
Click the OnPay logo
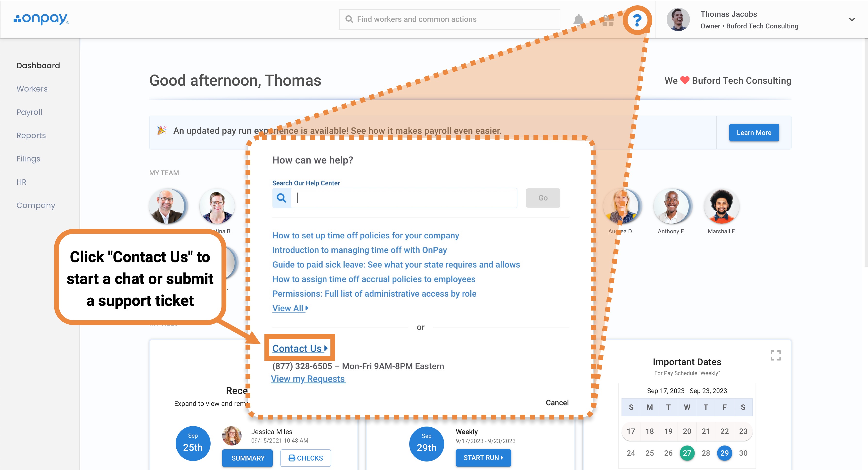click(41, 19)
